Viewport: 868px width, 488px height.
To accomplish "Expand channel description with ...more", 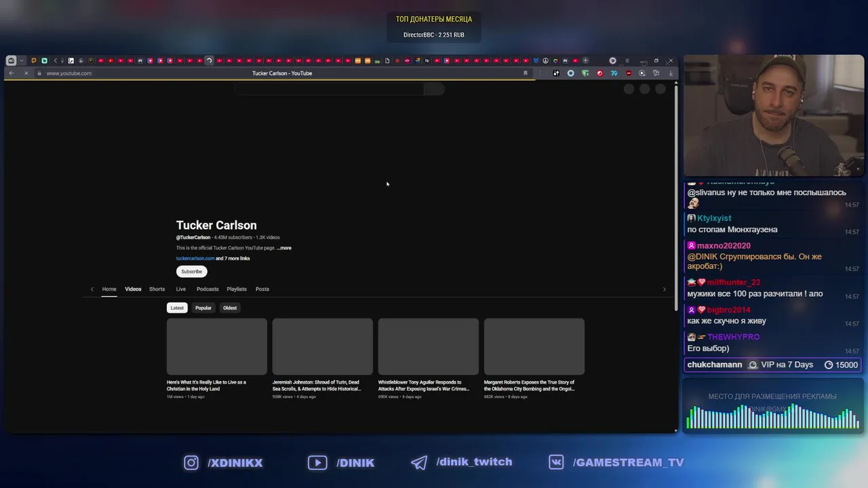I will tap(284, 248).
